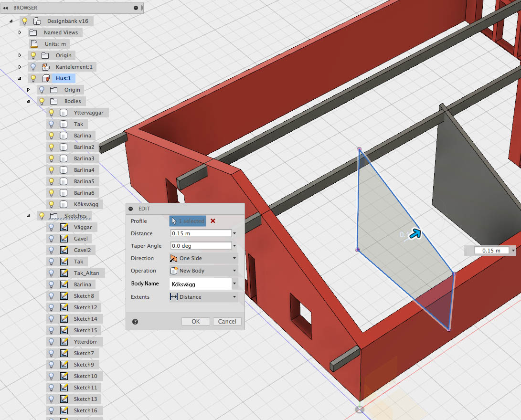Click the Kantelement:1 component icon
Screen dimensions: 521x420
[46, 67]
